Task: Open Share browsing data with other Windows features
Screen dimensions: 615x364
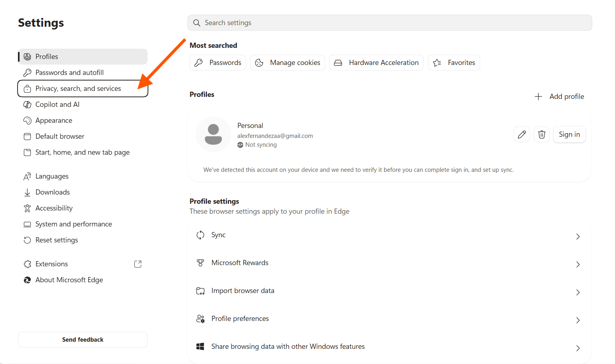Action: pyautogui.click(x=389, y=347)
